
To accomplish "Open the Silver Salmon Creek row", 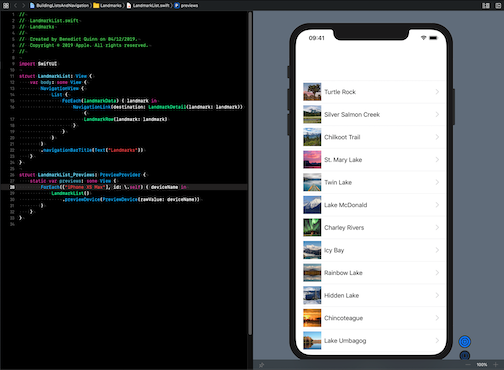I will coord(371,115).
